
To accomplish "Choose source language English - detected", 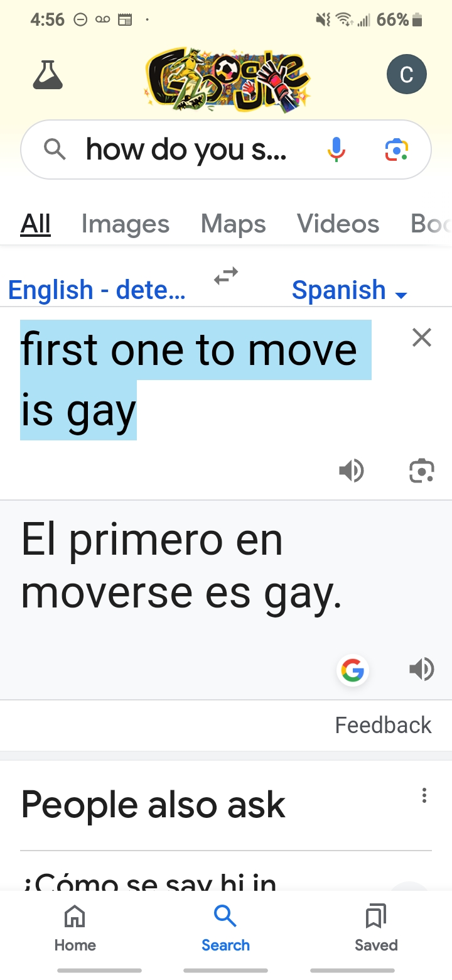I will coord(97,291).
